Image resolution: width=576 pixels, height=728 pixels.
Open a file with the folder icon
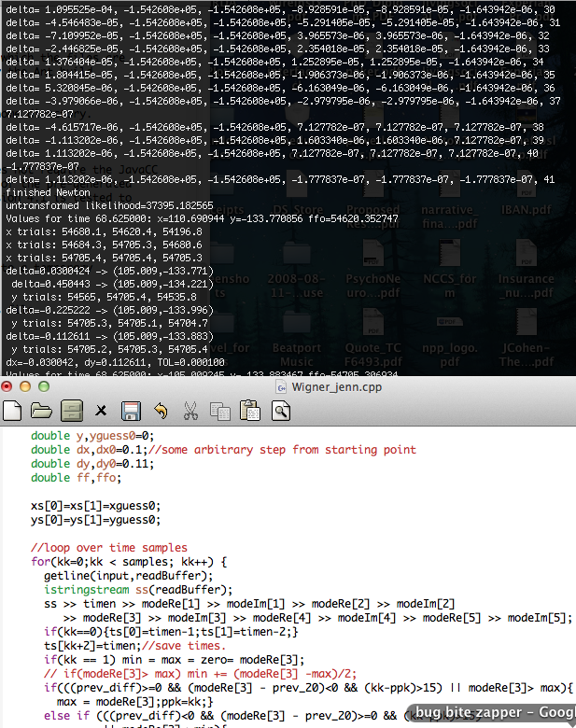(x=41, y=410)
